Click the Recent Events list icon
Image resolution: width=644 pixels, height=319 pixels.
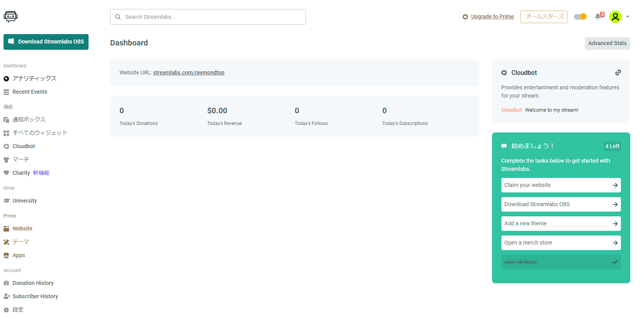(x=6, y=92)
